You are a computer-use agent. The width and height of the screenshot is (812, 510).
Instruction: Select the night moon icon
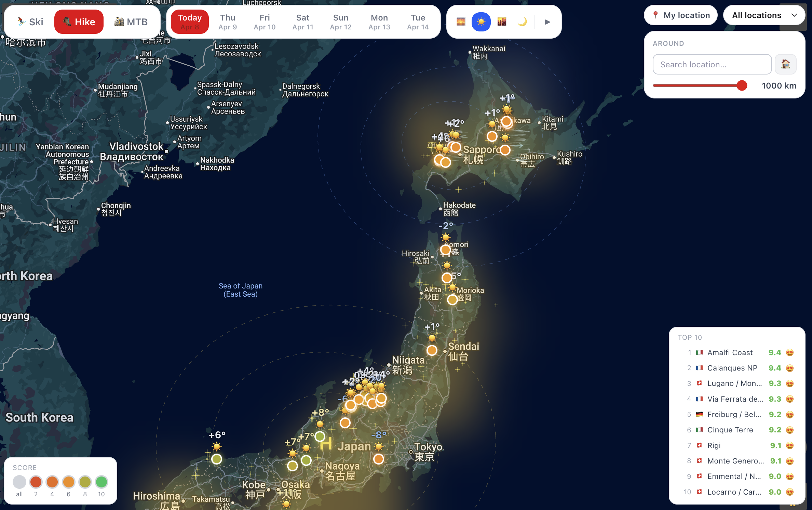pos(522,22)
